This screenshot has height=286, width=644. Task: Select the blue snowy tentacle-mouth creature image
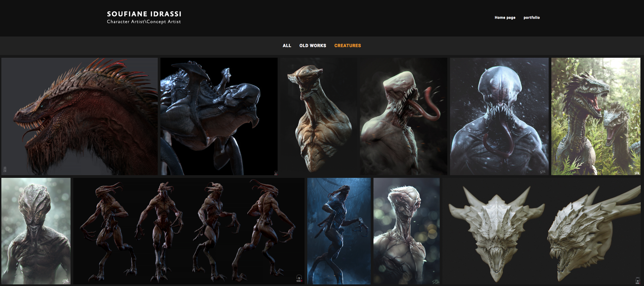pos(499,116)
